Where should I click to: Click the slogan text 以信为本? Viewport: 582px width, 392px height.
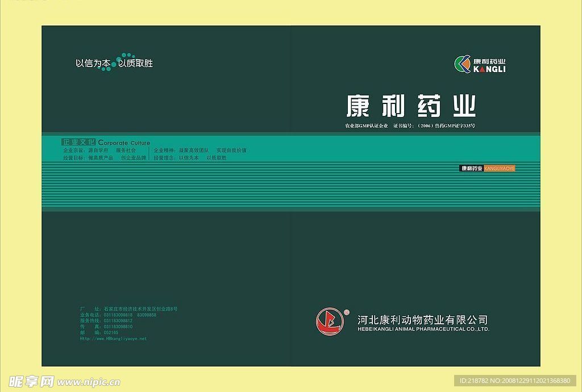(x=93, y=64)
